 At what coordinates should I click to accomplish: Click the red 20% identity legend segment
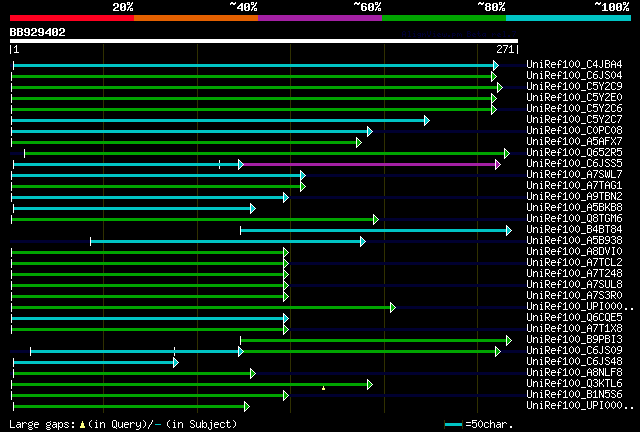pos(72,18)
